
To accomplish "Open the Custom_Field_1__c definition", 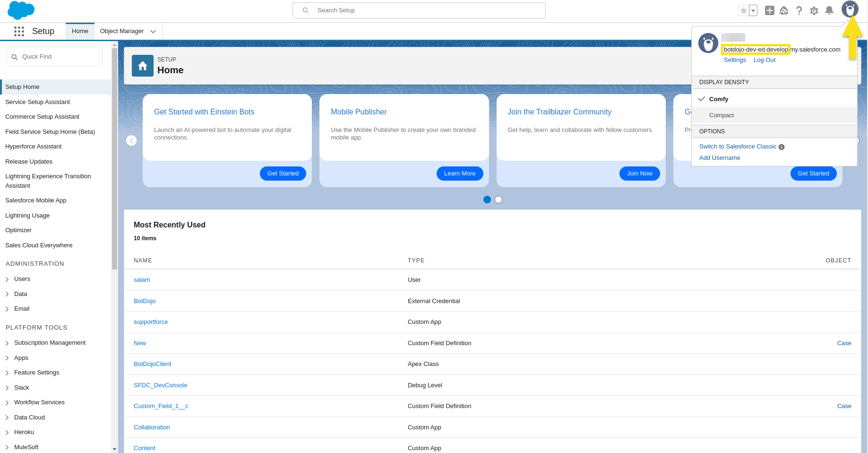I will point(161,406).
